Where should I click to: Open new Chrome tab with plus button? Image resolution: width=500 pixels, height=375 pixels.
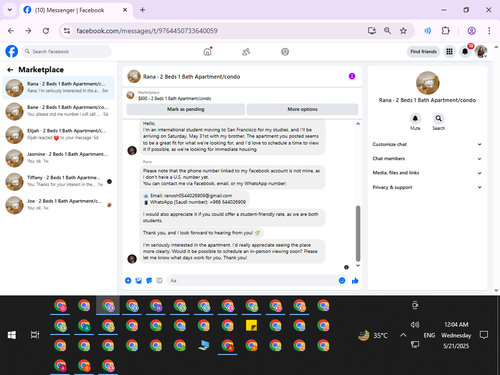[x=142, y=10]
